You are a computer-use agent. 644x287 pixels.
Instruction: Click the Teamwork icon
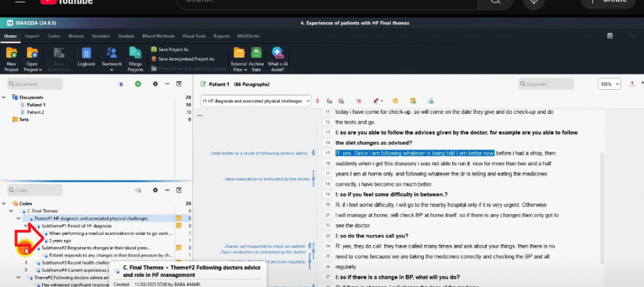(112, 53)
